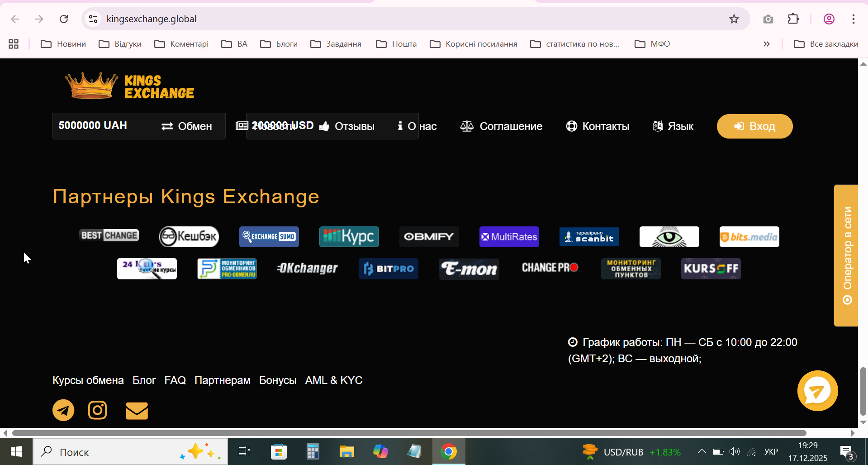Open the BestChange partner logo
This screenshot has height=465, width=868.
(x=109, y=235)
